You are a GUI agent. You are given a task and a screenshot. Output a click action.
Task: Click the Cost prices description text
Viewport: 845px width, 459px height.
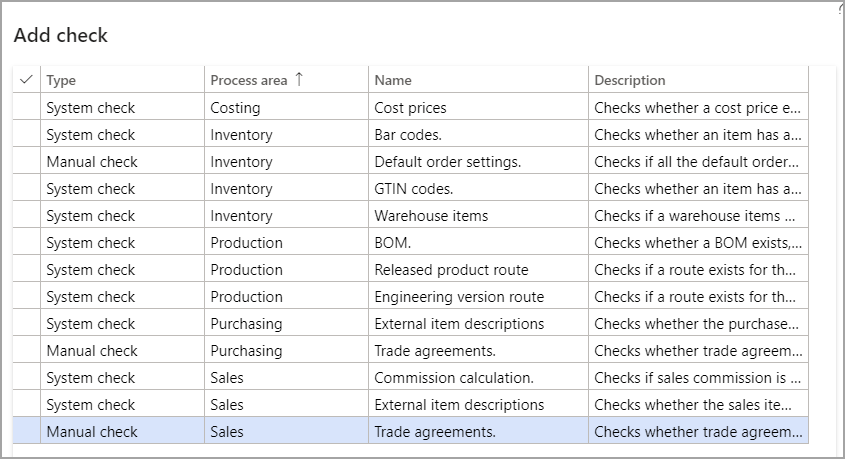click(x=698, y=107)
